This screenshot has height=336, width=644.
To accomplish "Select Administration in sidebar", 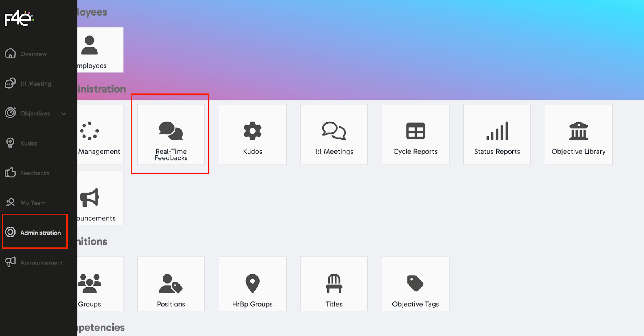I will click(40, 233).
